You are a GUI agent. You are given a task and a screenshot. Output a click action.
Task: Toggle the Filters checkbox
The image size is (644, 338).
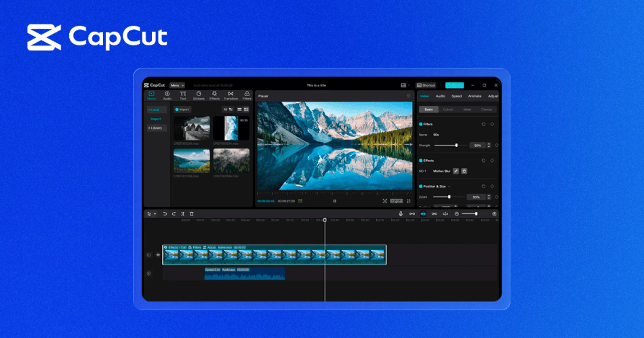coord(420,124)
